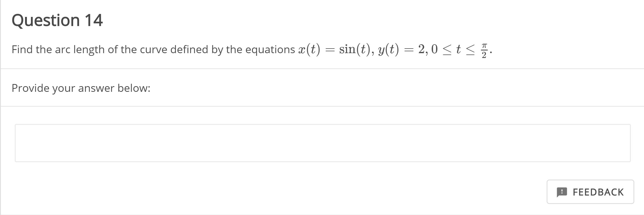Screen dimensions: 644x215
Task: Click the FEEDBACK button
Action: click(590, 192)
